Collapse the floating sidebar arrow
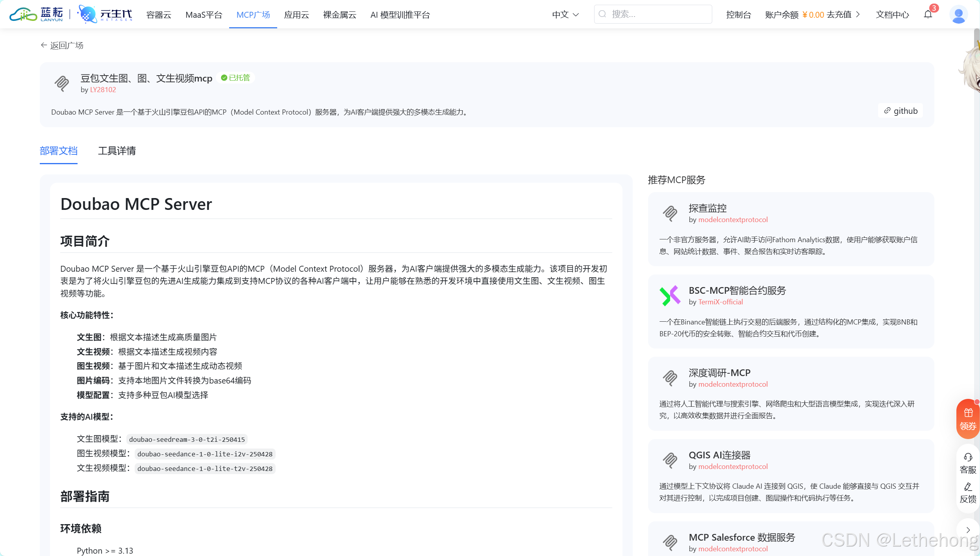The width and height of the screenshot is (980, 556). coord(968,530)
